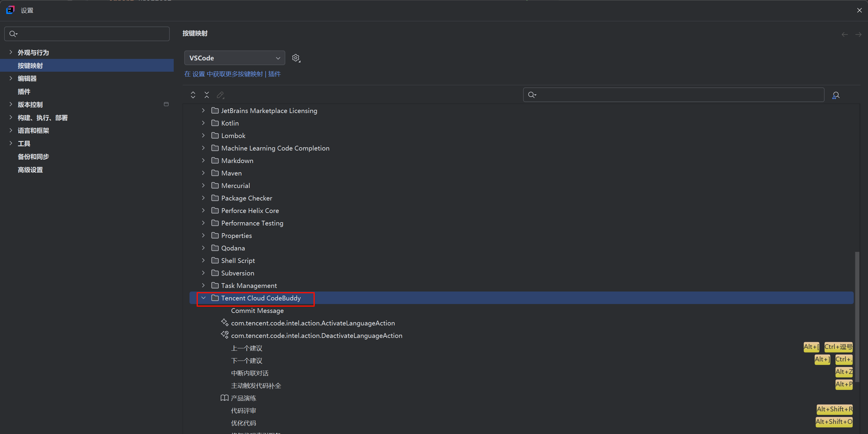Expand the 编辑器 settings section
Viewport: 868px width, 434px height.
pyautogui.click(x=11, y=78)
